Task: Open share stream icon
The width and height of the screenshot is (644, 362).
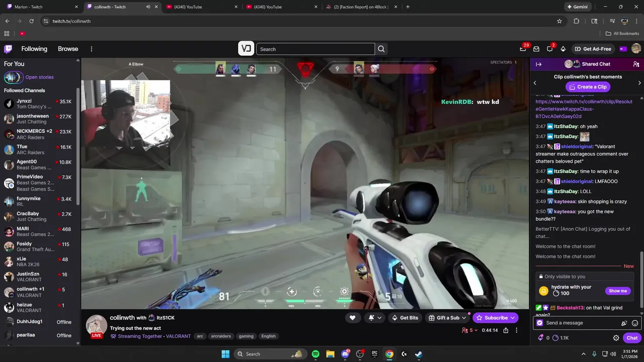Action: click(506, 330)
